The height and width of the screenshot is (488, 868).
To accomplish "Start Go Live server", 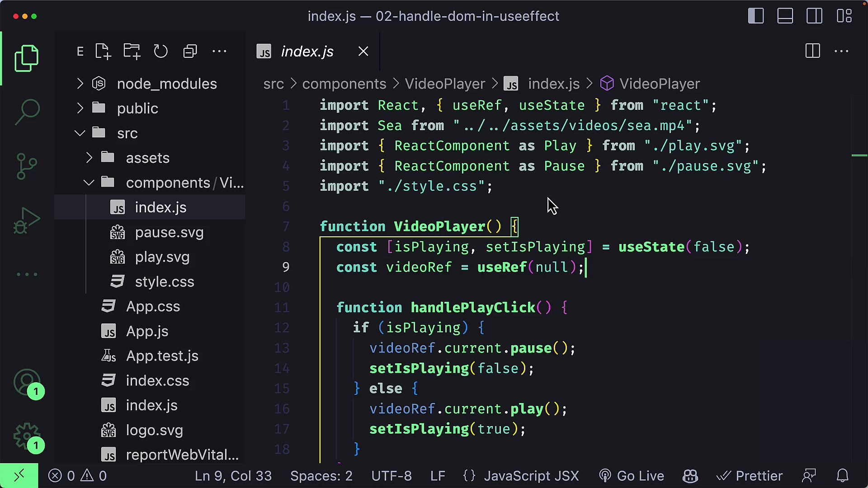I will point(632,475).
